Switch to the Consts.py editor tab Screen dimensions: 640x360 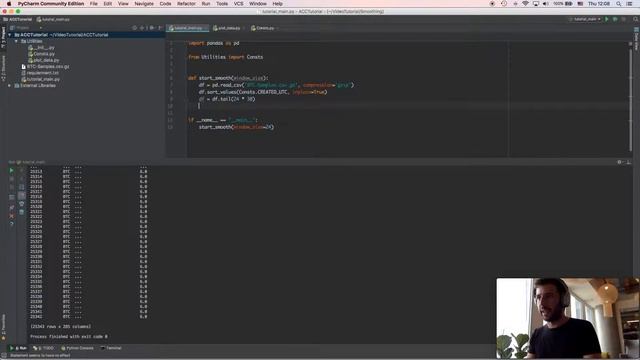tap(264, 28)
